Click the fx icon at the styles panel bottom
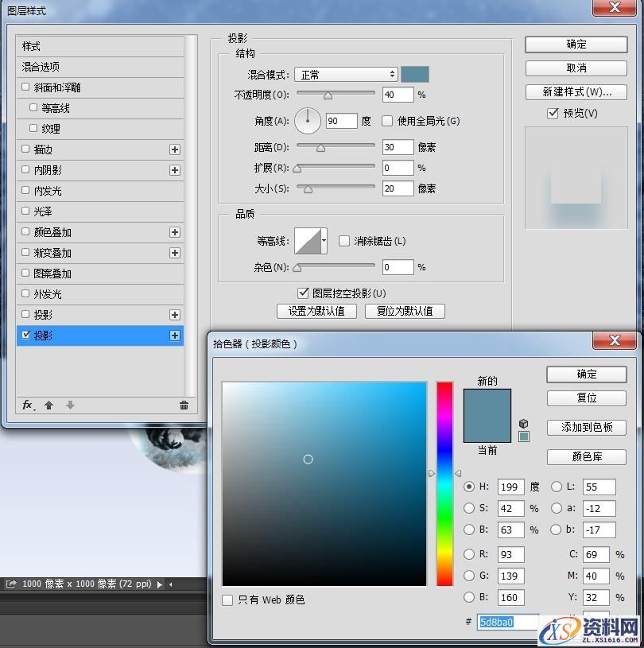 click(26, 405)
